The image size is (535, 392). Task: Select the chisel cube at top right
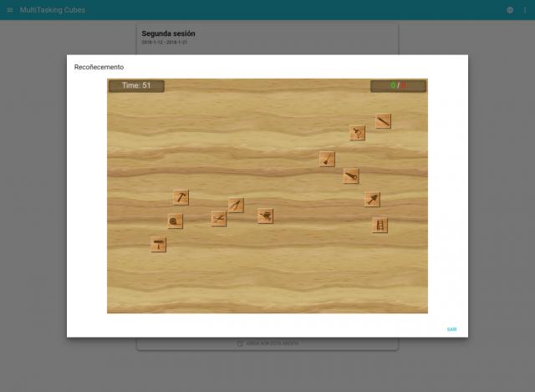tap(383, 121)
